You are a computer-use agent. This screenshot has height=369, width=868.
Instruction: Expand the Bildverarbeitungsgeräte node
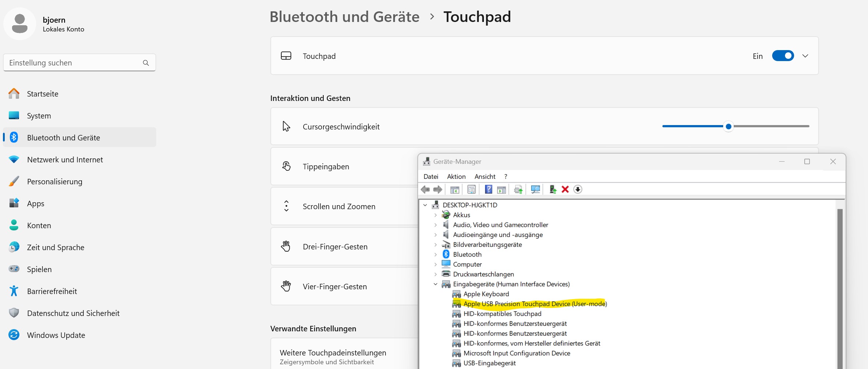(435, 245)
